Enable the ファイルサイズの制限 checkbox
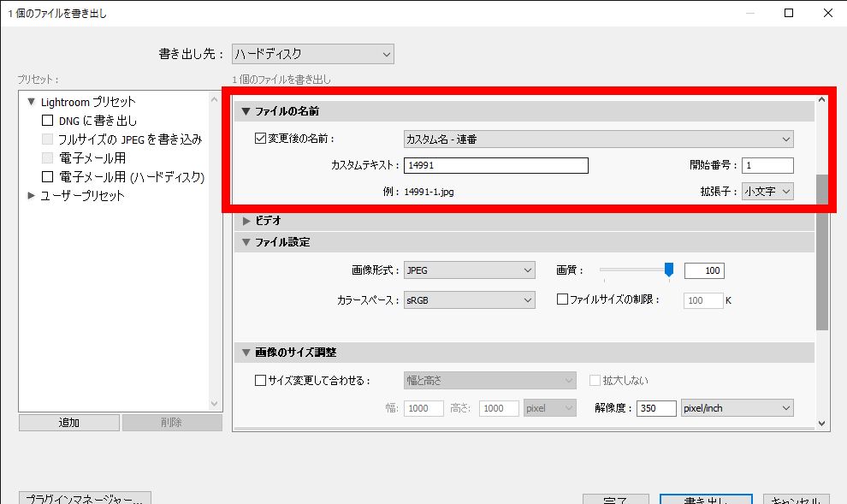This screenshot has height=504, width=847. click(563, 300)
